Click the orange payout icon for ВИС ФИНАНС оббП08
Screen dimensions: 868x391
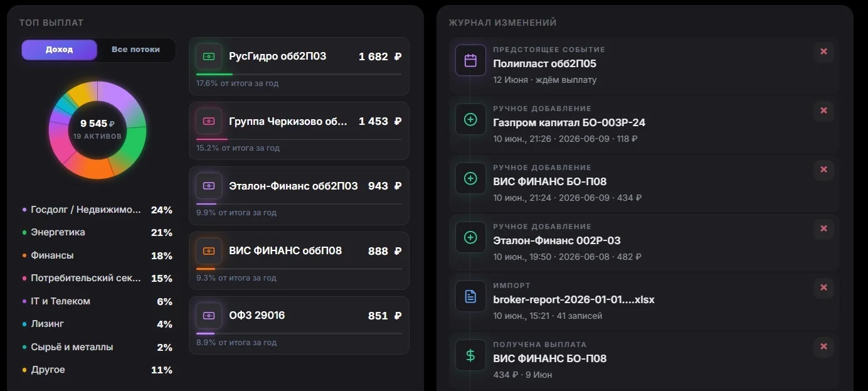[x=209, y=251]
